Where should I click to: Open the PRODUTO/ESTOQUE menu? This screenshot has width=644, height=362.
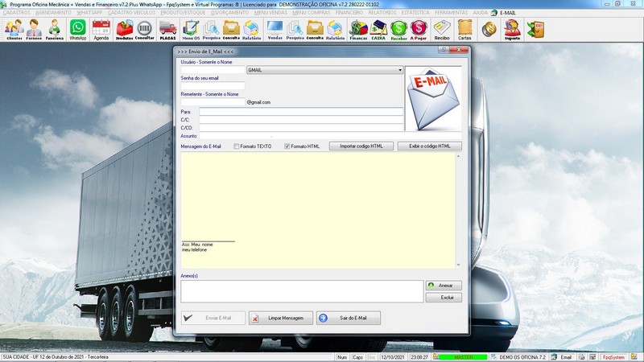click(x=183, y=13)
